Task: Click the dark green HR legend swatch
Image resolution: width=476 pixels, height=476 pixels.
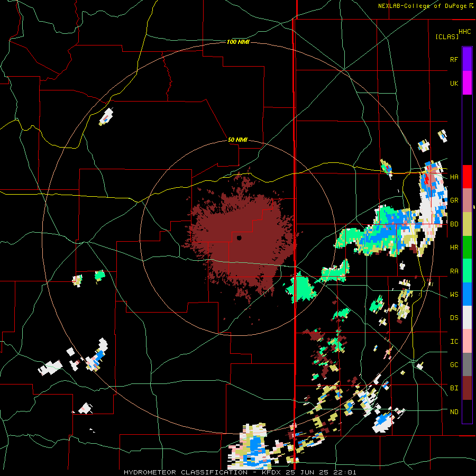Action: pyautogui.click(x=467, y=248)
